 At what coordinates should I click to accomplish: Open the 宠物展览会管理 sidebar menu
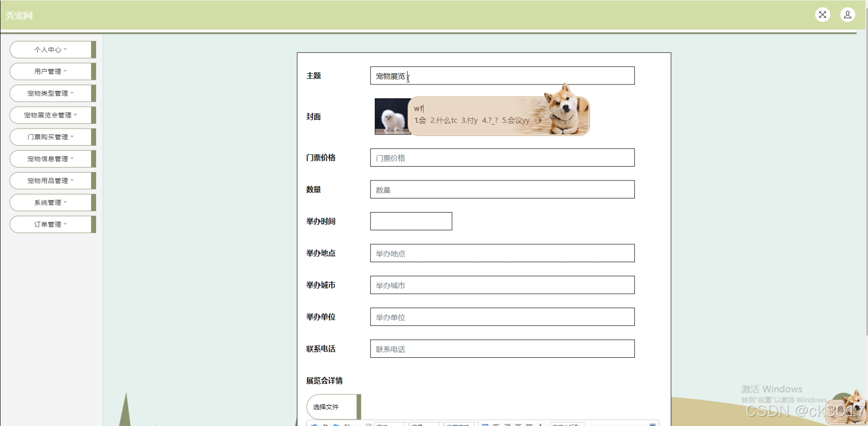(52, 115)
